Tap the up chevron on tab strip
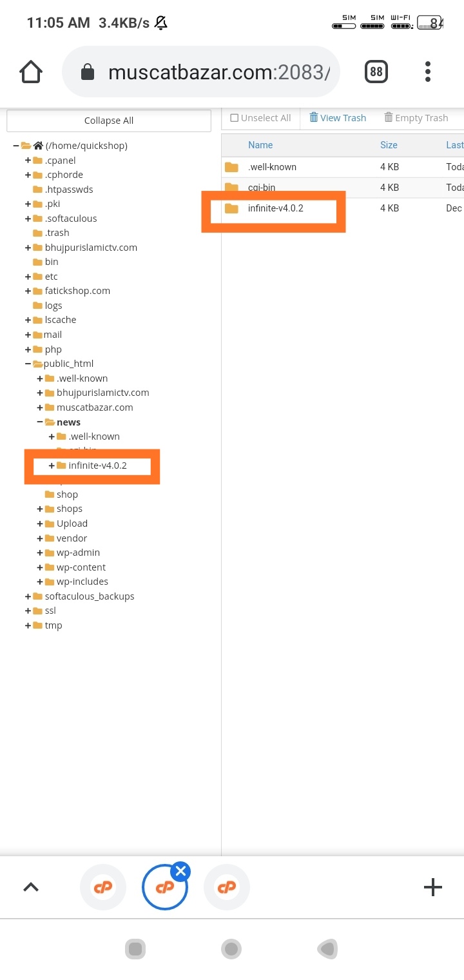464x980 pixels. (x=31, y=887)
